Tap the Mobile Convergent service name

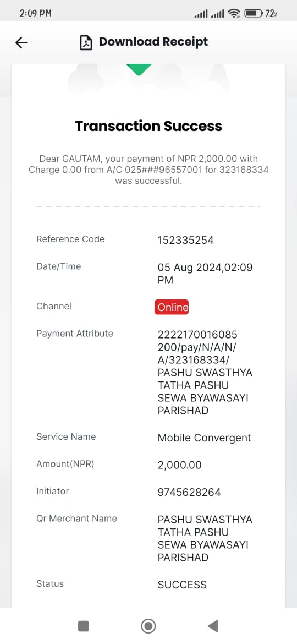(x=204, y=438)
